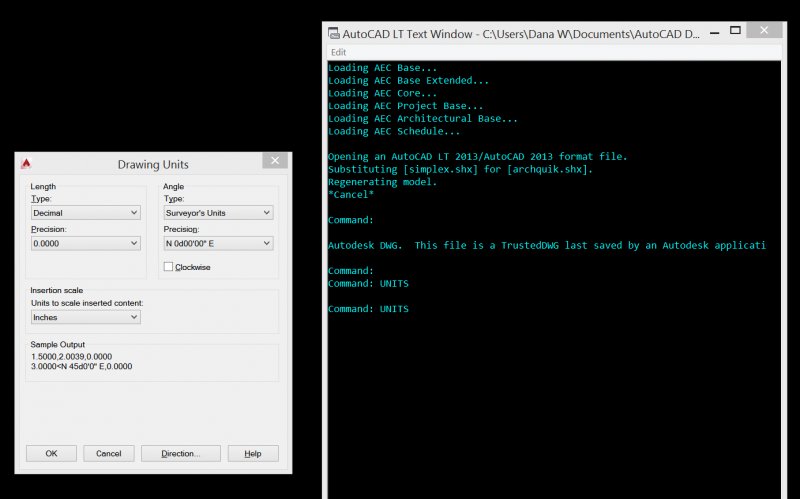Click sample output '3.0000<N 45d0'0" E,0.0000'
This screenshot has width=800, height=499.
[x=82, y=366]
